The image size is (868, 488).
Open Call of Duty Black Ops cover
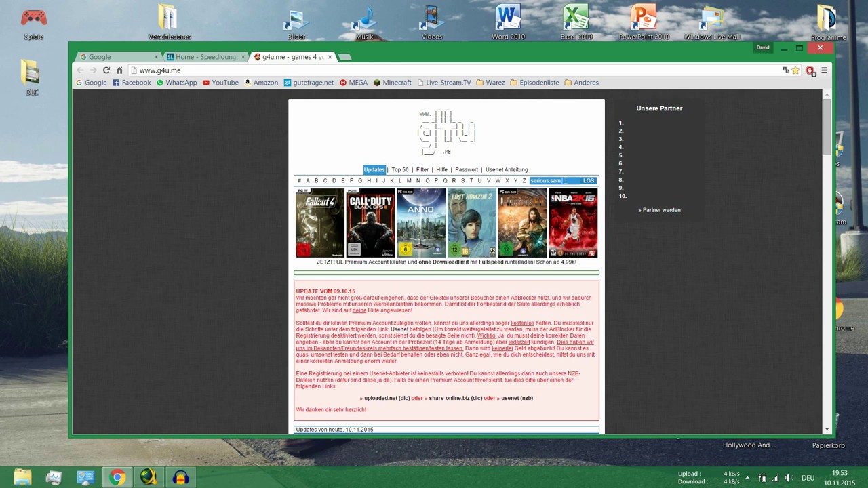click(370, 223)
